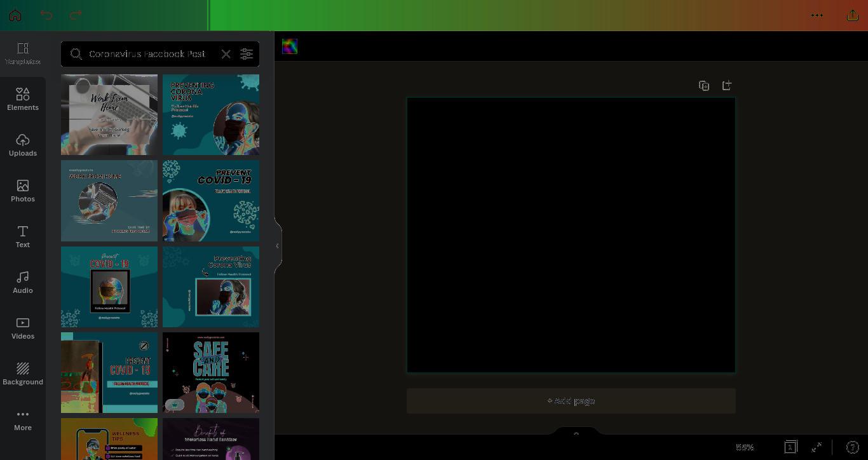Open the Background tab
The image size is (868, 460).
tap(23, 374)
